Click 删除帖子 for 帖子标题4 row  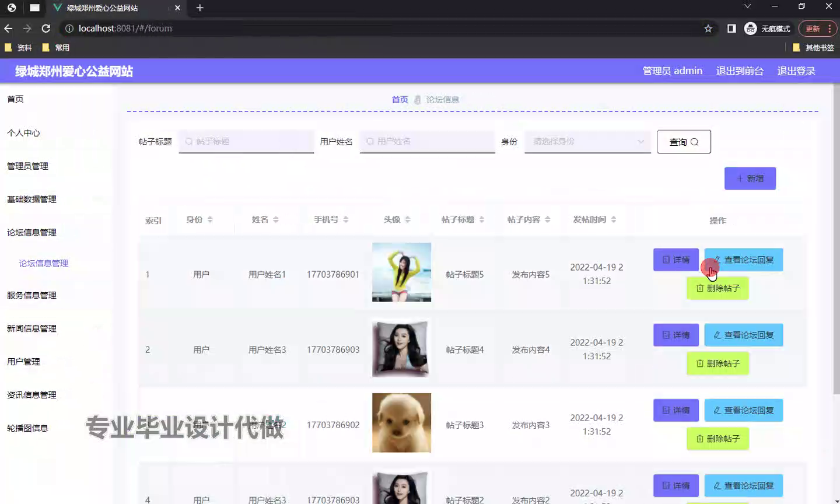pyautogui.click(x=717, y=363)
